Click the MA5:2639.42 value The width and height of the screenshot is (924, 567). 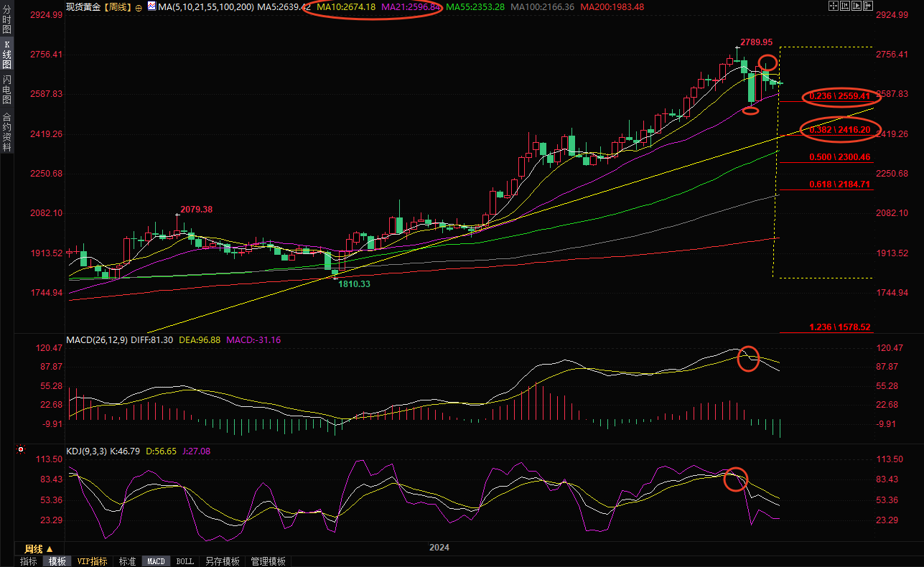[x=284, y=6]
